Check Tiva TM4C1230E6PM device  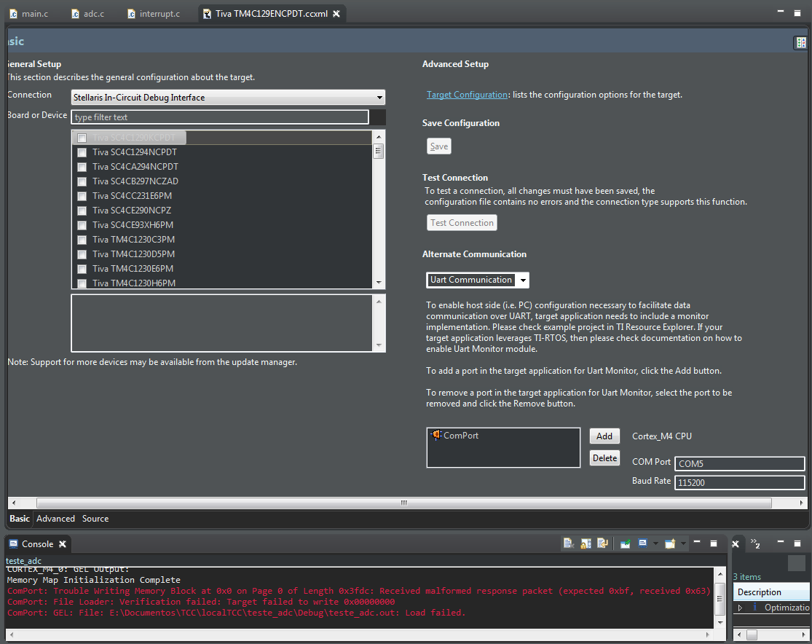tap(82, 268)
